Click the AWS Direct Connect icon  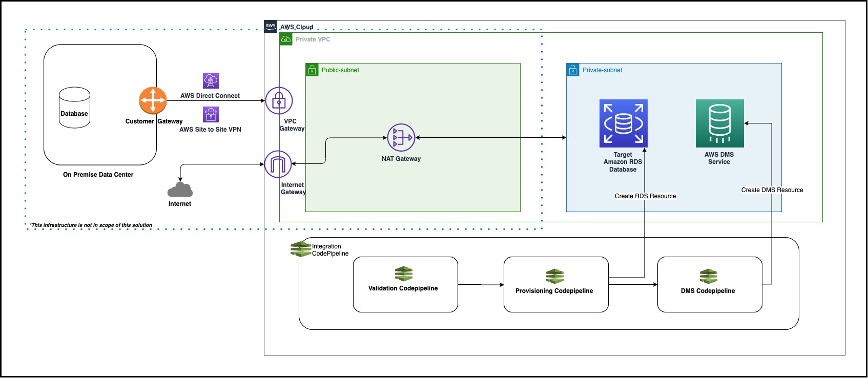[x=211, y=80]
